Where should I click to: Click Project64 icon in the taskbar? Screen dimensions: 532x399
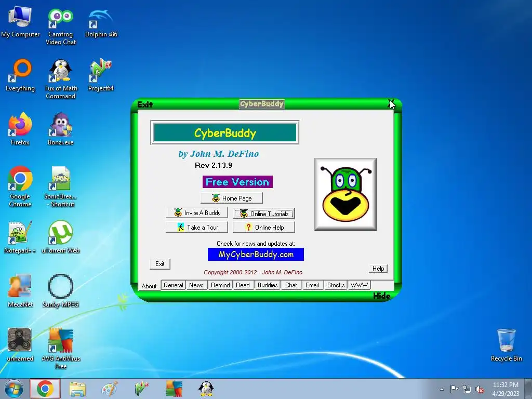tap(142, 389)
